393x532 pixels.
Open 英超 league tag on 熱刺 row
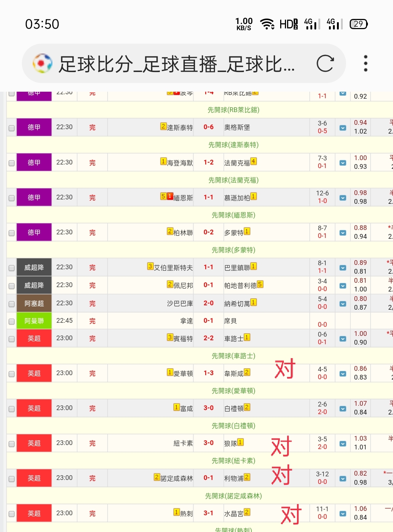click(x=34, y=513)
